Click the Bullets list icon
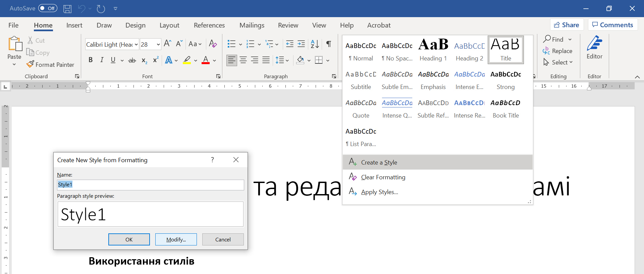The width and height of the screenshot is (644, 274). pyautogui.click(x=231, y=44)
